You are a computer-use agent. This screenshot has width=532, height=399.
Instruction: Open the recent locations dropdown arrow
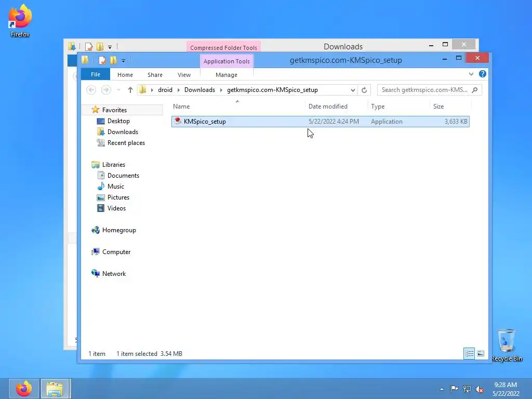click(x=118, y=90)
